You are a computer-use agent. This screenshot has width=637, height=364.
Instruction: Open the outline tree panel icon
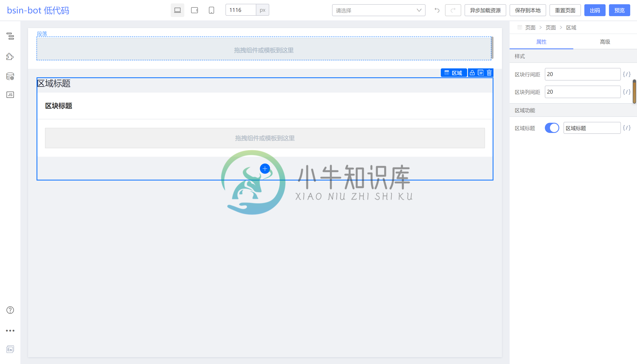pyautogui.click(x=10, y=36)
